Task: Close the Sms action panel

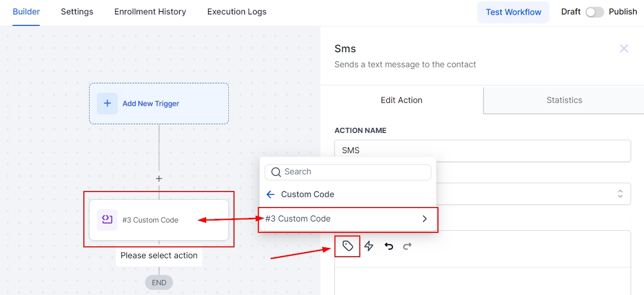Action: [624, 49]
